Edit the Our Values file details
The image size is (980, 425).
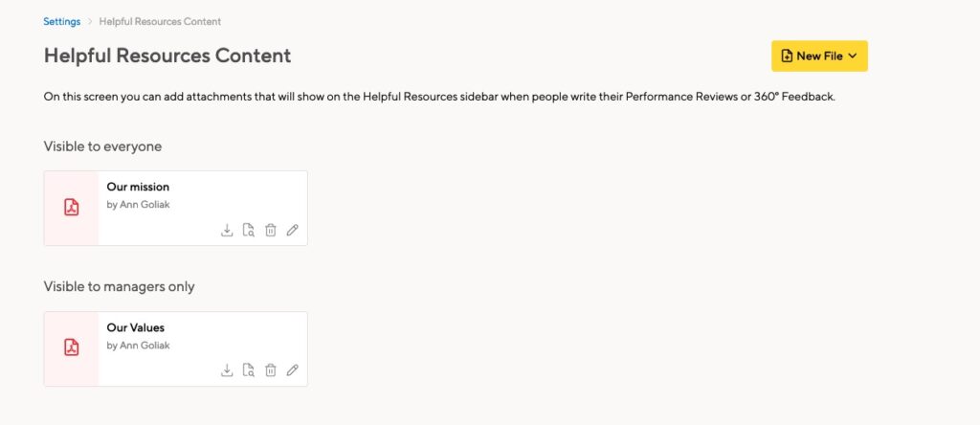(x=292, y=370)
